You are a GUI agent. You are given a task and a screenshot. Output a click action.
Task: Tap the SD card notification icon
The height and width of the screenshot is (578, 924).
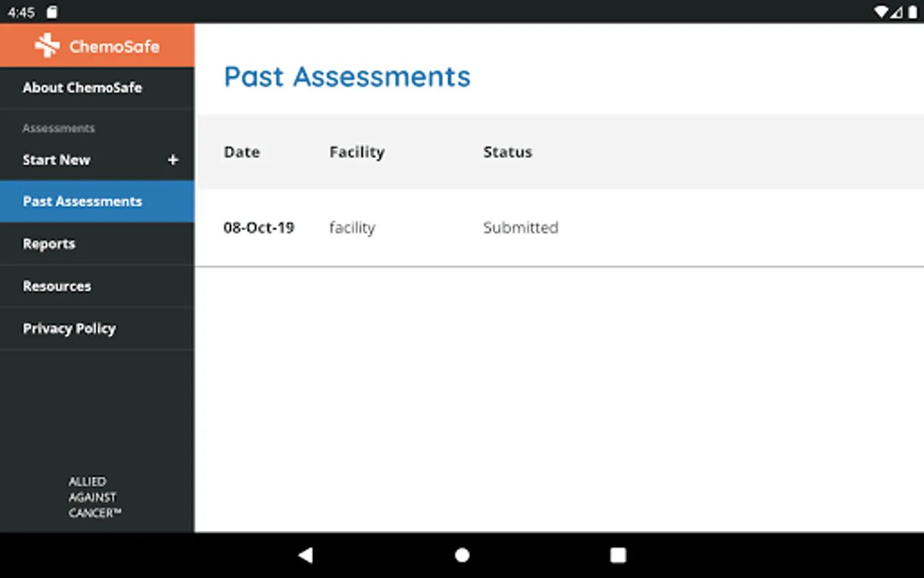tap(52, 12)
